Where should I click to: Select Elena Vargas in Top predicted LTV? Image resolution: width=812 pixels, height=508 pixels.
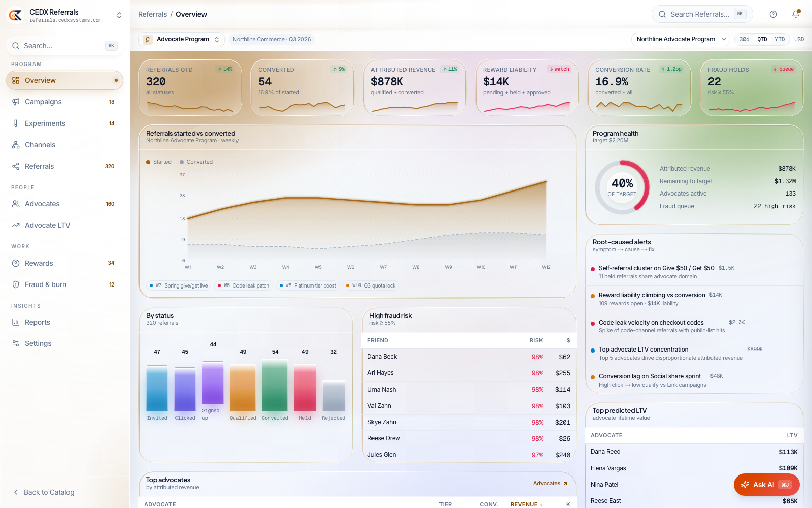[694, 468]
